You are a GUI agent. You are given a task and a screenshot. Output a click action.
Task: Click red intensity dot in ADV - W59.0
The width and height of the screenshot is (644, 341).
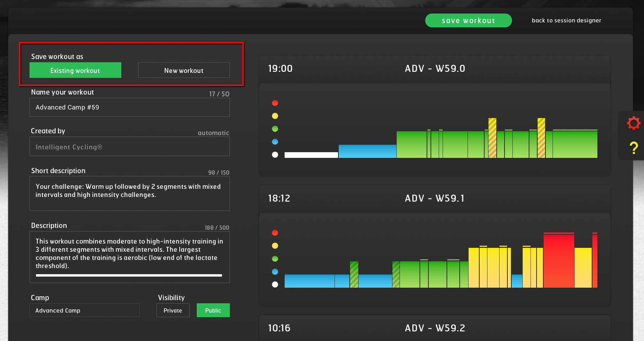coord(275,103)
